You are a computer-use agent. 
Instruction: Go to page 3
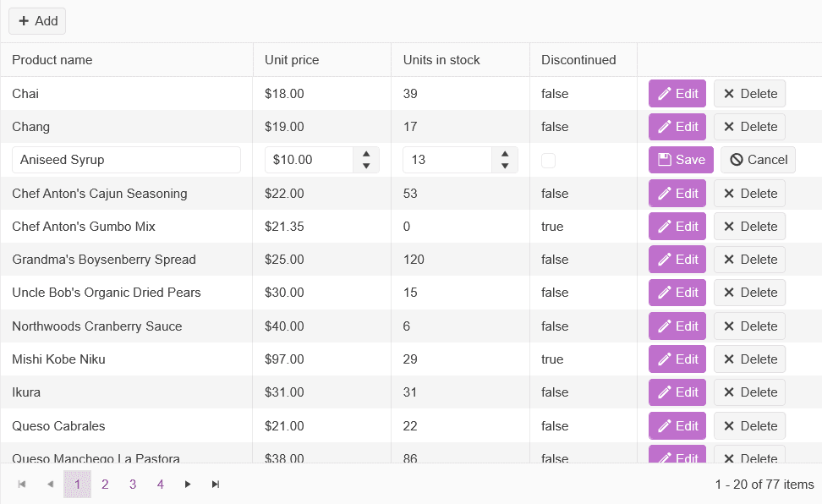[x=133, y=484]
